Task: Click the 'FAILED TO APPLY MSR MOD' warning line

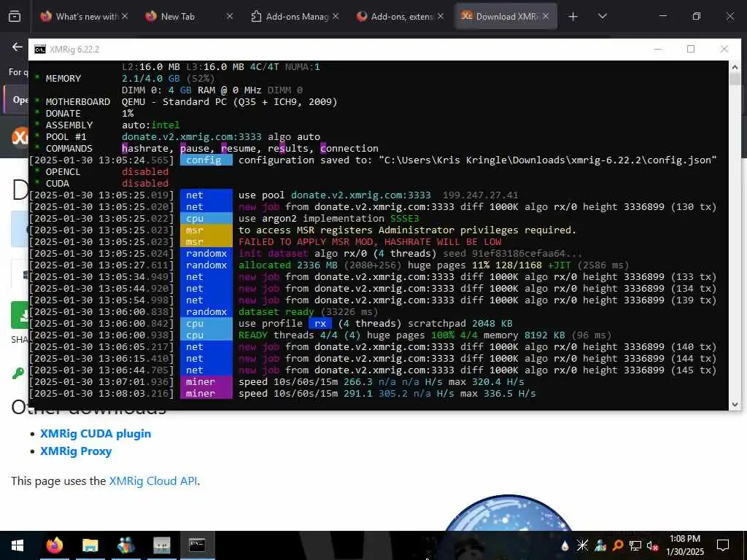Action: click(x=370, y=242)
